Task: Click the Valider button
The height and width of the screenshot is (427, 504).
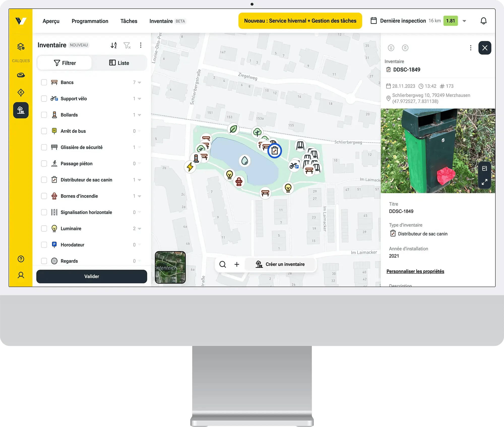Action: [x=92, y=276]
